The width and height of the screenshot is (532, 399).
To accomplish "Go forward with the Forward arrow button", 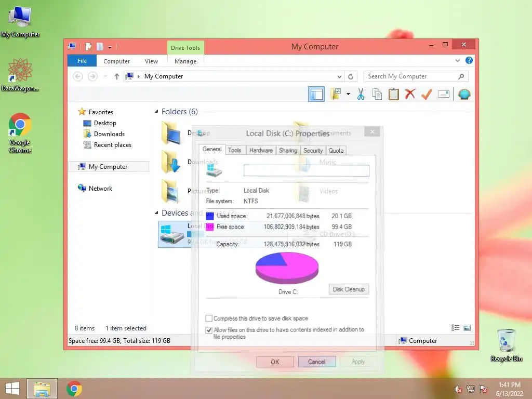I will click(x=92, y=76).
